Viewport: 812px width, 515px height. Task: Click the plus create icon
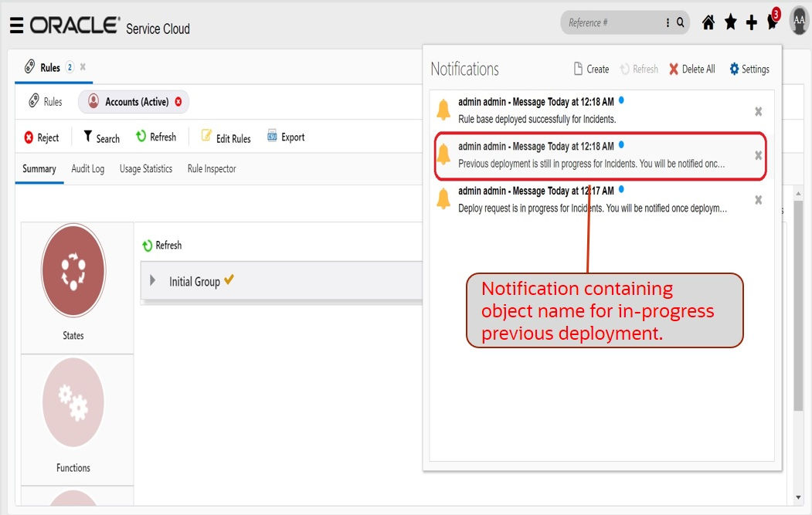751,23
